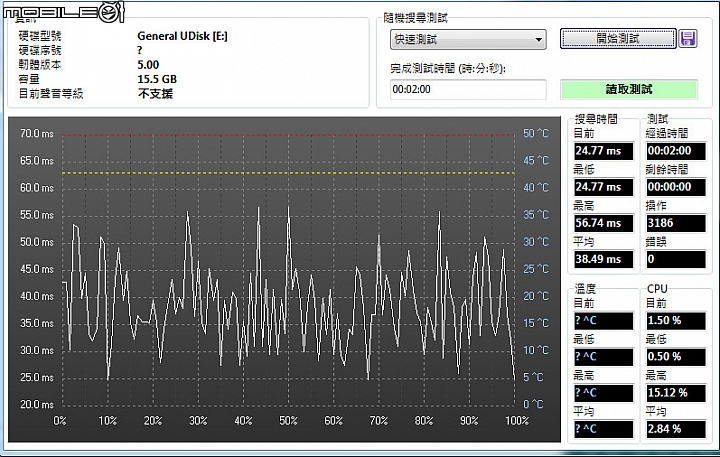
Task: Click the average seek time 38.49 ms
Action: 603,259
